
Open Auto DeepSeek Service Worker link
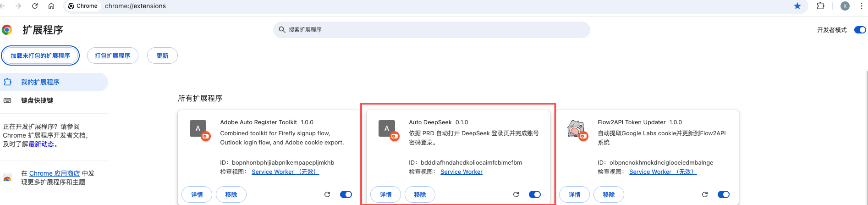click(x=461, y=172)
